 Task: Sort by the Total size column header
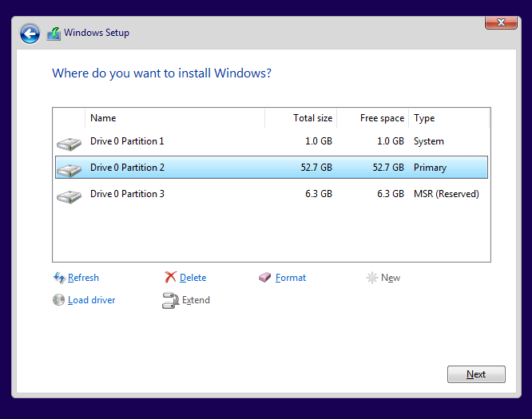pos(301,118)
